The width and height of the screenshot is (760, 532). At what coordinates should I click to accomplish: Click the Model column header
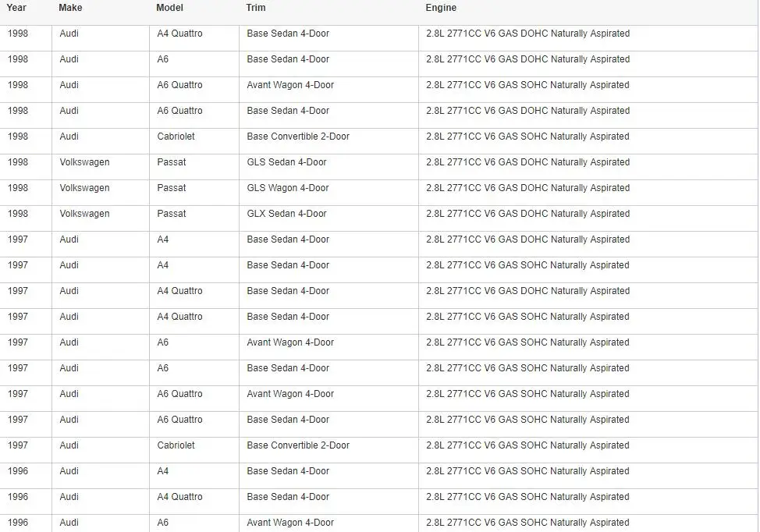169,8
